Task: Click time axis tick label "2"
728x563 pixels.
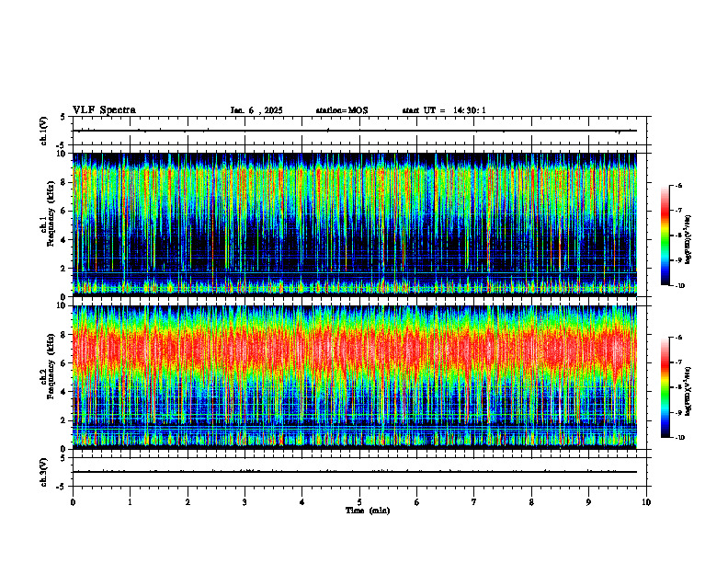Action: tap(188, 502)
